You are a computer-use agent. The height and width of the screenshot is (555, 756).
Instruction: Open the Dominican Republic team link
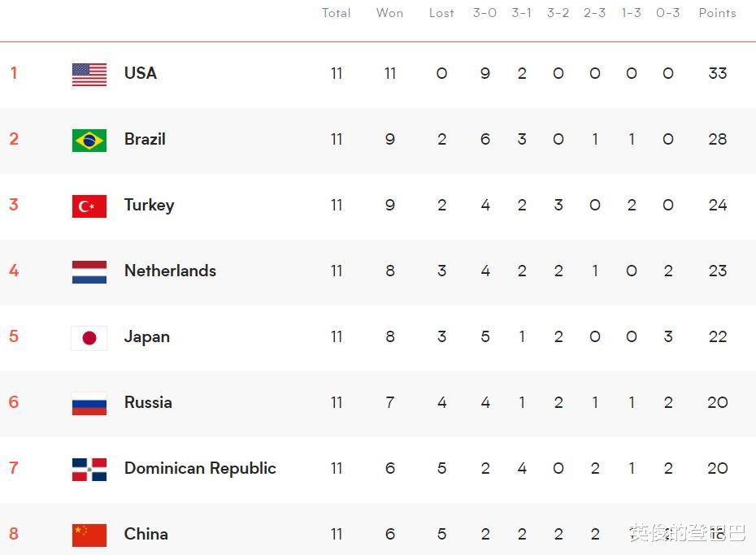[200, 468]
